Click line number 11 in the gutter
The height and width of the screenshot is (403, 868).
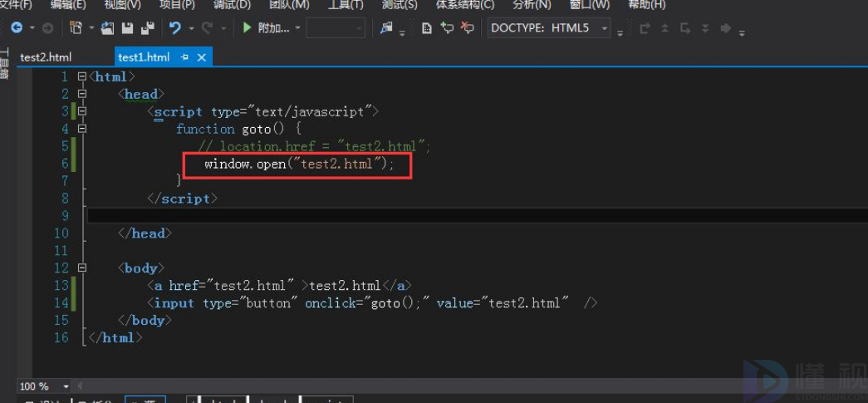[x=61, y=251]
